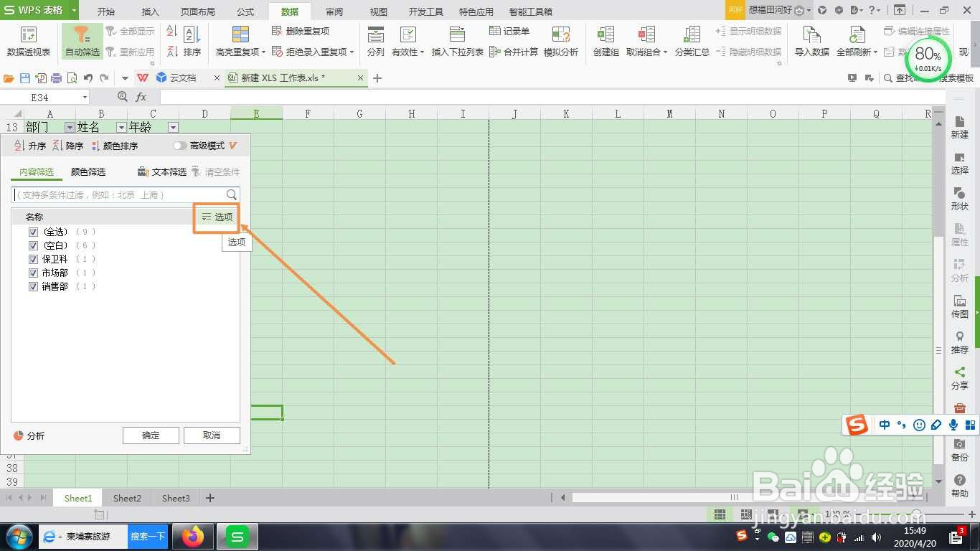Click the 插入下拉列表 insert dropdown list icon

tap(457, 35)
